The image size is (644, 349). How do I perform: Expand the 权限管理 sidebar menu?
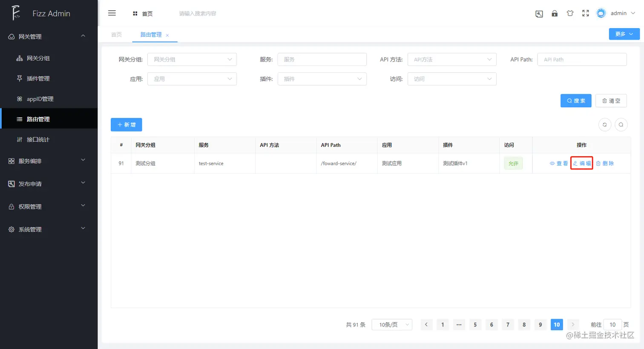coord(49,206)
